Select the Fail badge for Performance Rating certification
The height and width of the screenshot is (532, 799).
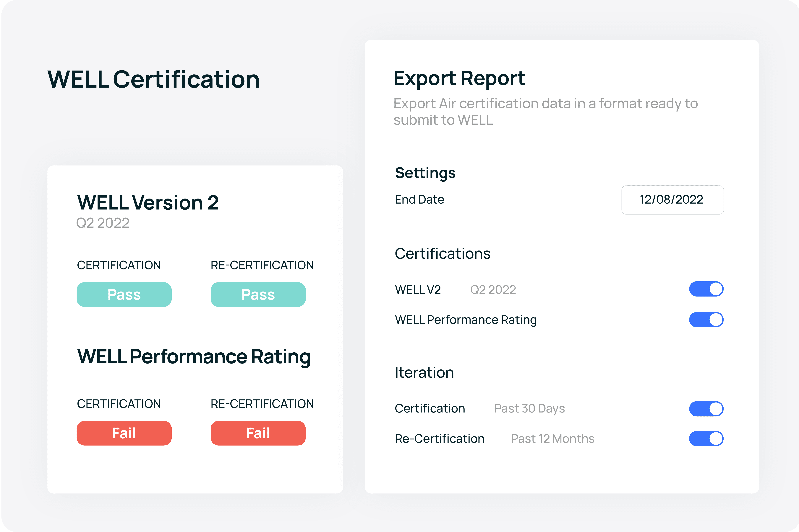click(x=124, y=433)
